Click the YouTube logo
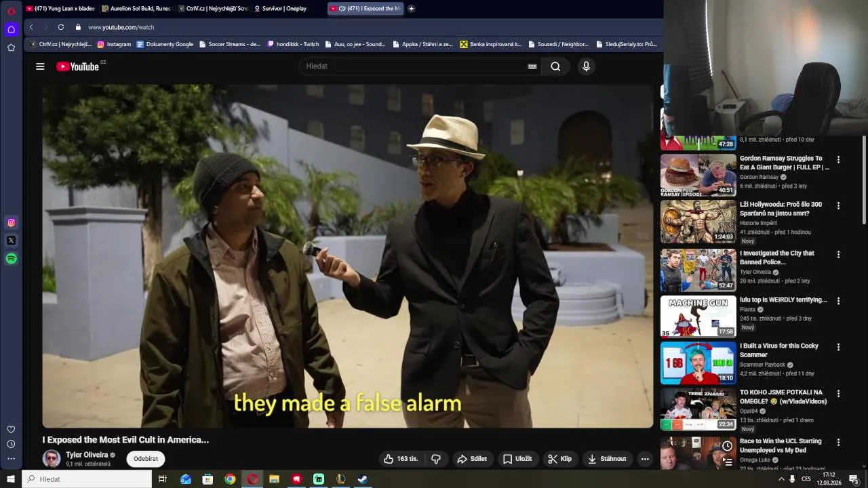The width and height of the screenshot is (868, 488). click(78, 66)
